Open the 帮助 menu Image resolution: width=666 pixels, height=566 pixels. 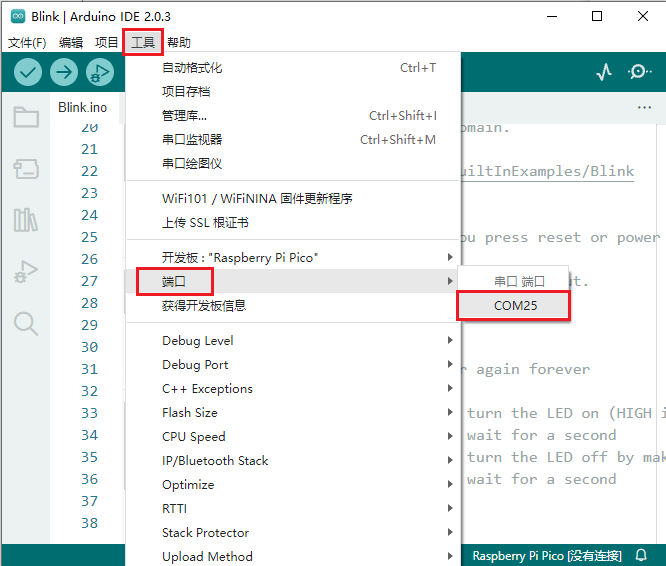coord(179,42)
